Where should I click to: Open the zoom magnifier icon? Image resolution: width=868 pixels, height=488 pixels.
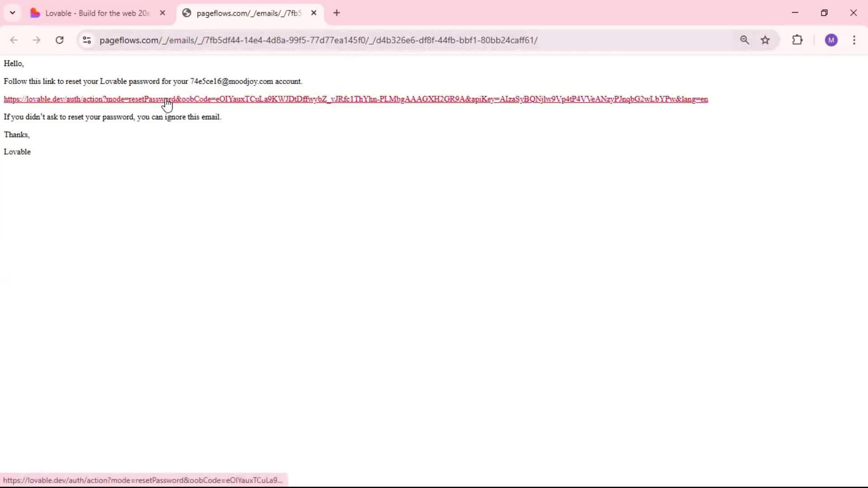click(745, 40)
